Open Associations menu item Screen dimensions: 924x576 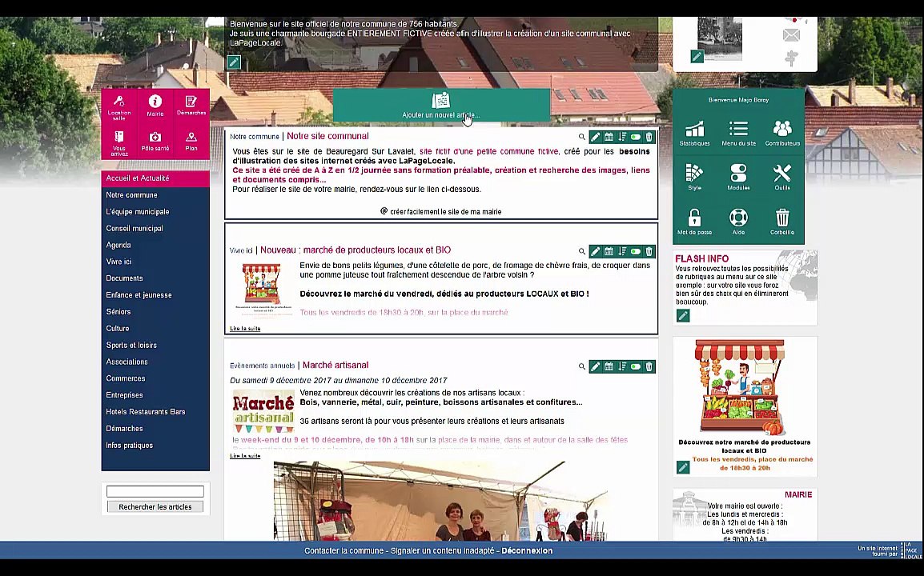[155, 362]
